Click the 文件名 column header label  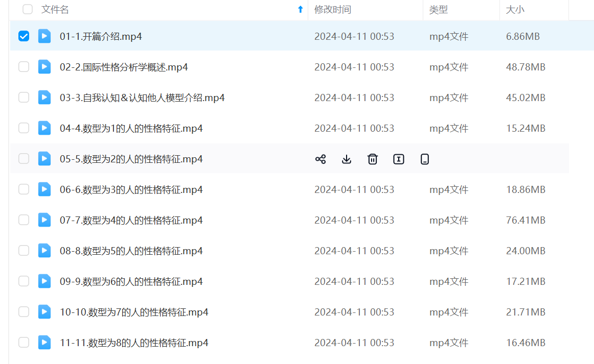(55, 10)
